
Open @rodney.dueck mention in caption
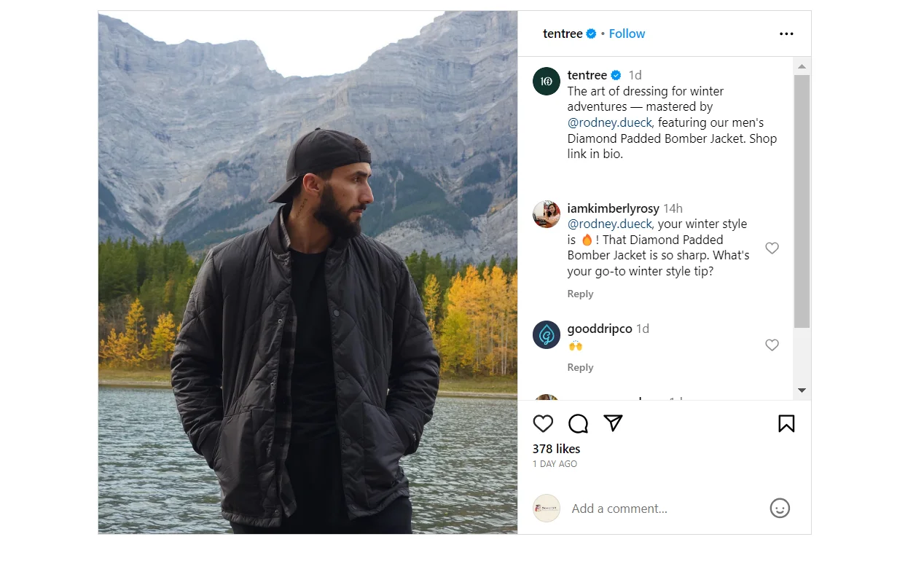pyautogui.click(x=610, y=122)
